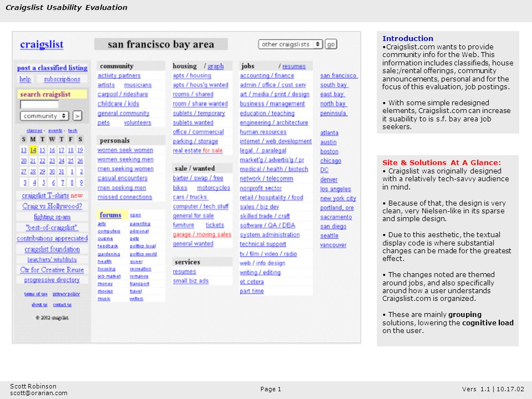The width and height of the screenshot is (532, 399).
Task: Open 'parking / storage' link
Action: (196, 141)
